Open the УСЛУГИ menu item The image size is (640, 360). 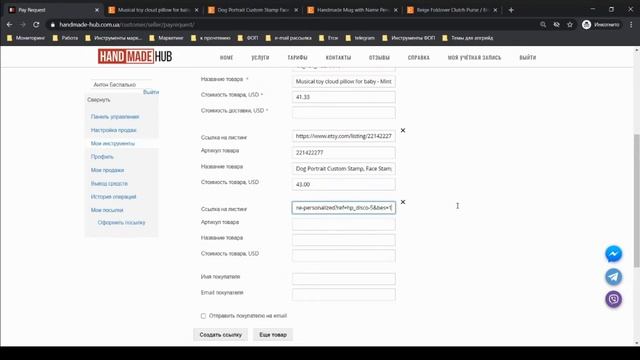click(x=260, y=58)
